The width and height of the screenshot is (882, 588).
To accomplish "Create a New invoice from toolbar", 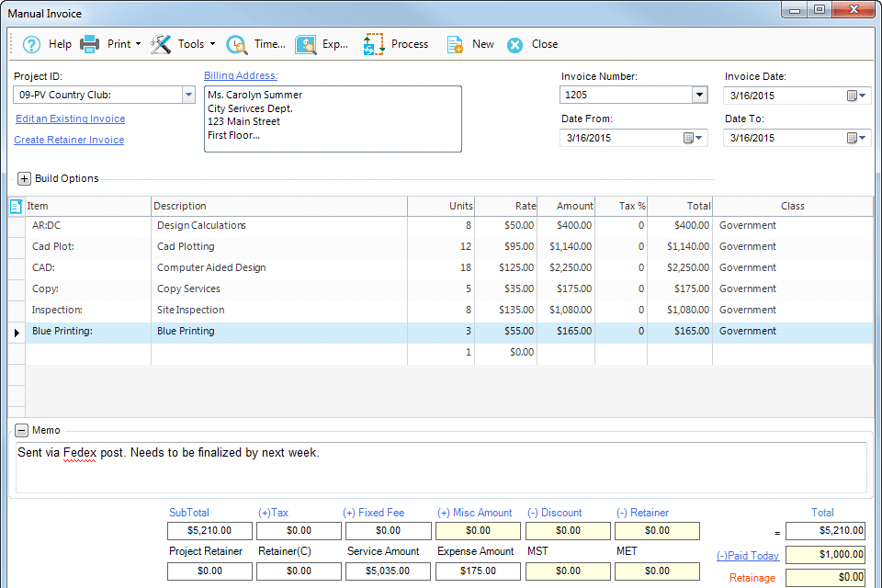I will 455,44.
